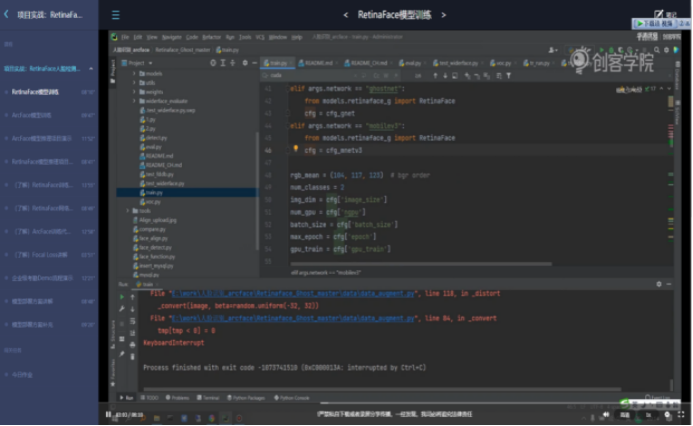
Task: Select RetinaFace模型训练 lesson in left sidebar
Action: click(x=38, y=91)
